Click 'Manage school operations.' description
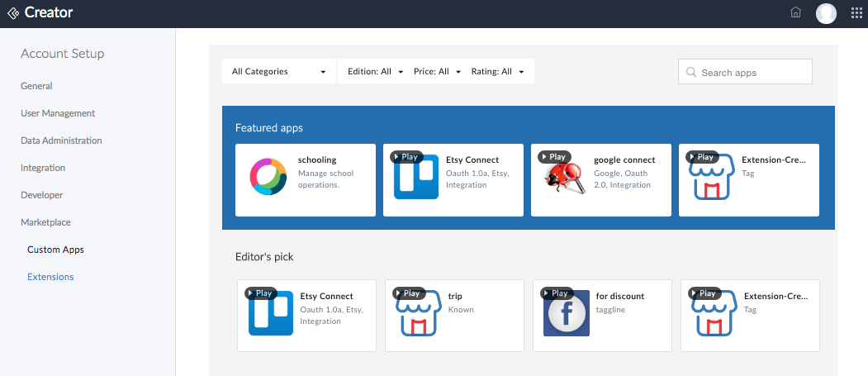Image resolution: width=868 pixels, height=376 pixels. tap(325, 178)
